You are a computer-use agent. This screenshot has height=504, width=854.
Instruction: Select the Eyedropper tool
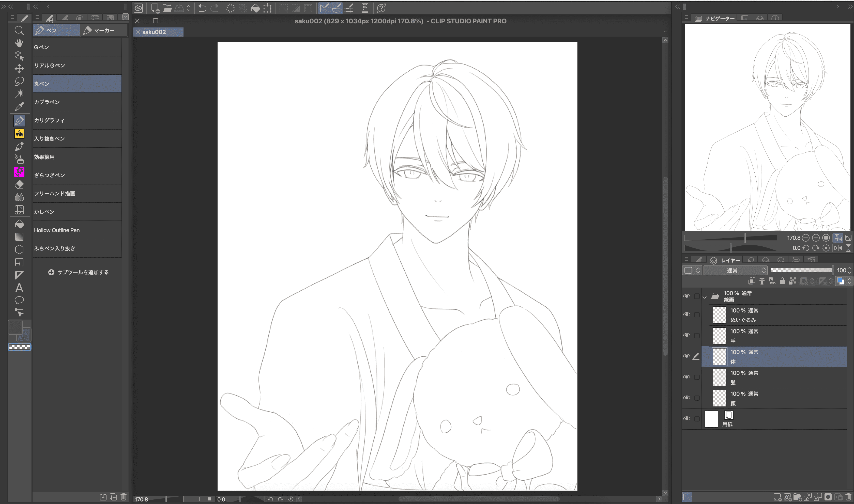pyautogui.click(x=19, y=107)
